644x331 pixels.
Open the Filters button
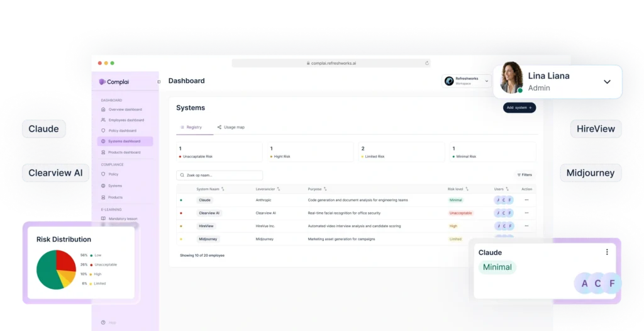[x=525, y=175]
